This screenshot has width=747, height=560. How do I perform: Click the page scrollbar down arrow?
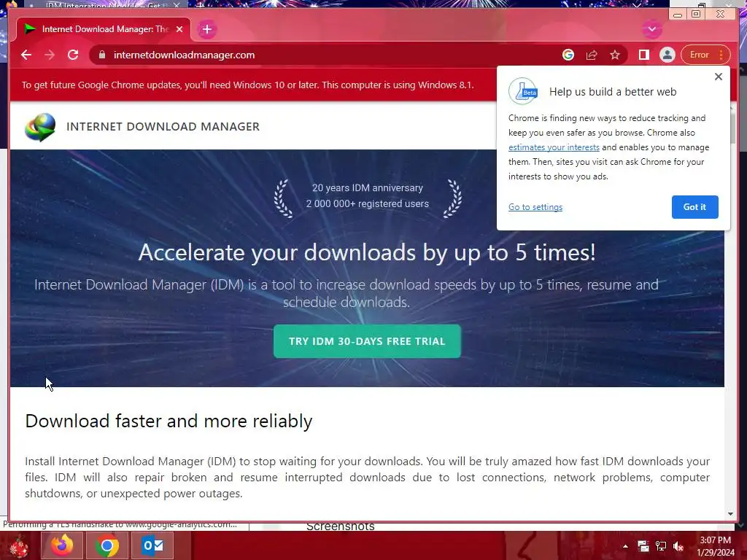tap(730, 514)
